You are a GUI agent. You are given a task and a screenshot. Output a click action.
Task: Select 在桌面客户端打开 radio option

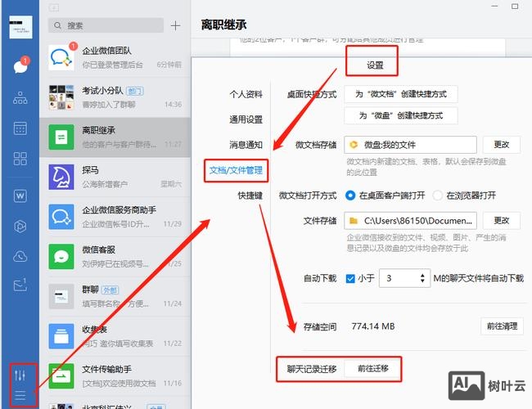(x=350, y=196)
